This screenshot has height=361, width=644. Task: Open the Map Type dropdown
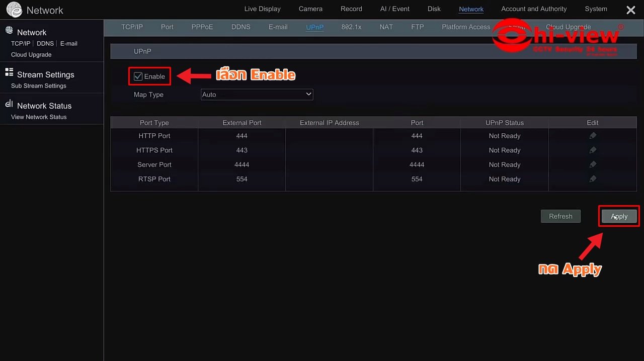coord(257,95)
